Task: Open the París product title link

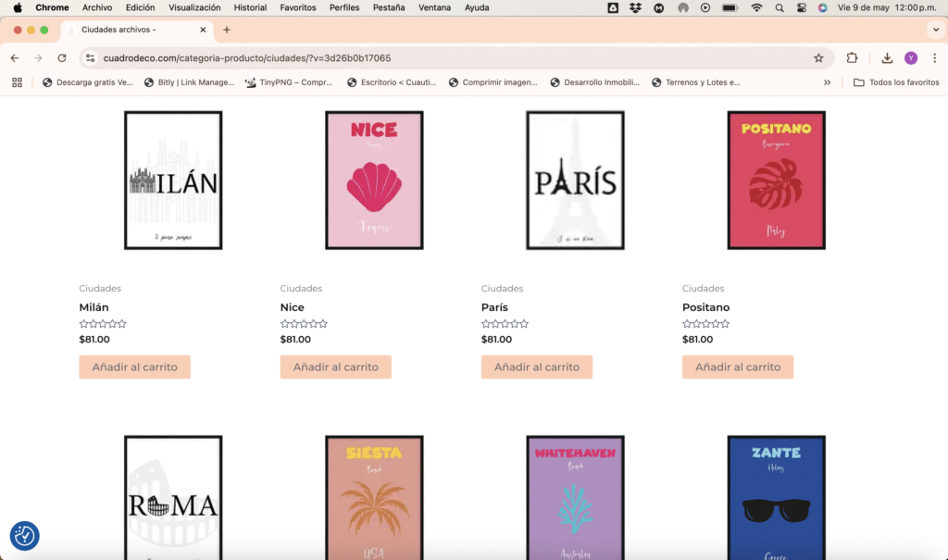Action: click(x=496, y=307)
